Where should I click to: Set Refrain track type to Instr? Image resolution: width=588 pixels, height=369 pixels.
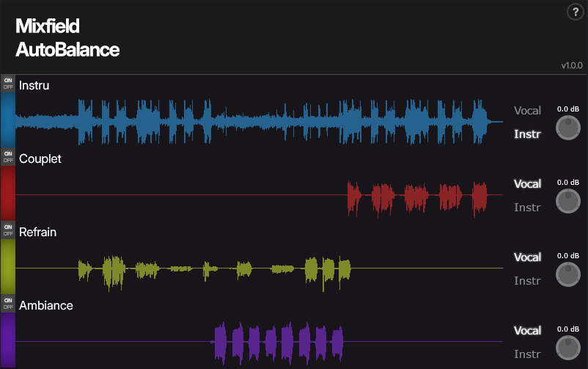click(x=527, y=281)
